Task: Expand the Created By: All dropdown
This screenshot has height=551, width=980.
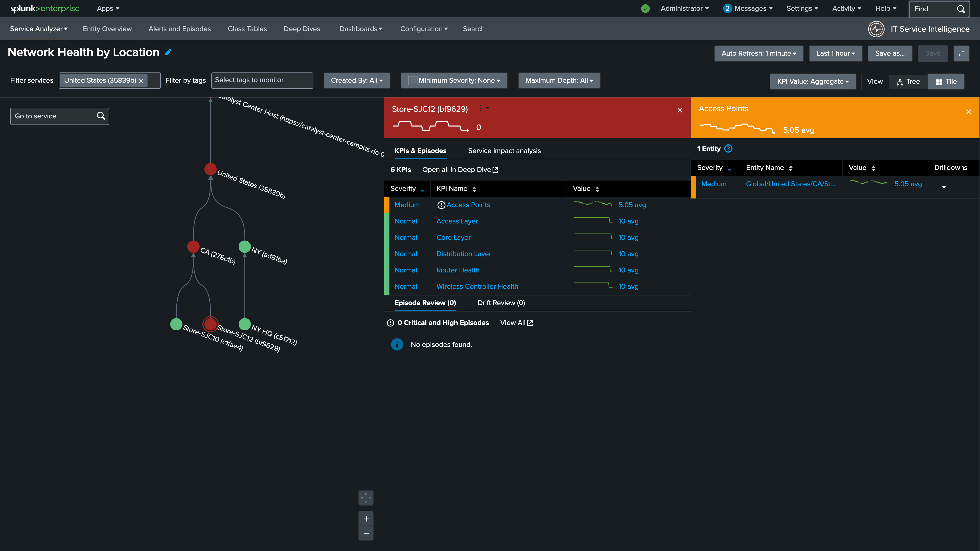Action: (357, 81)
